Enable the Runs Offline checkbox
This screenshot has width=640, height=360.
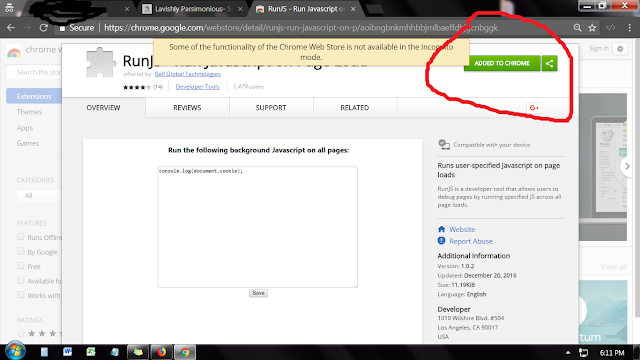21,237
